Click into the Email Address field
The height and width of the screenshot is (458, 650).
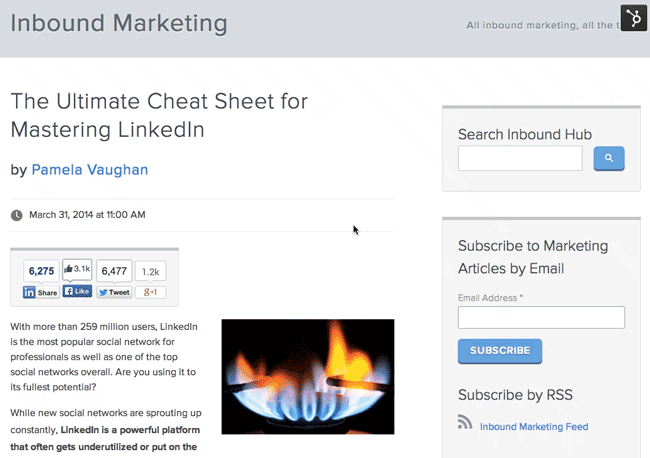pyautogui.click(x=541, y=318)
